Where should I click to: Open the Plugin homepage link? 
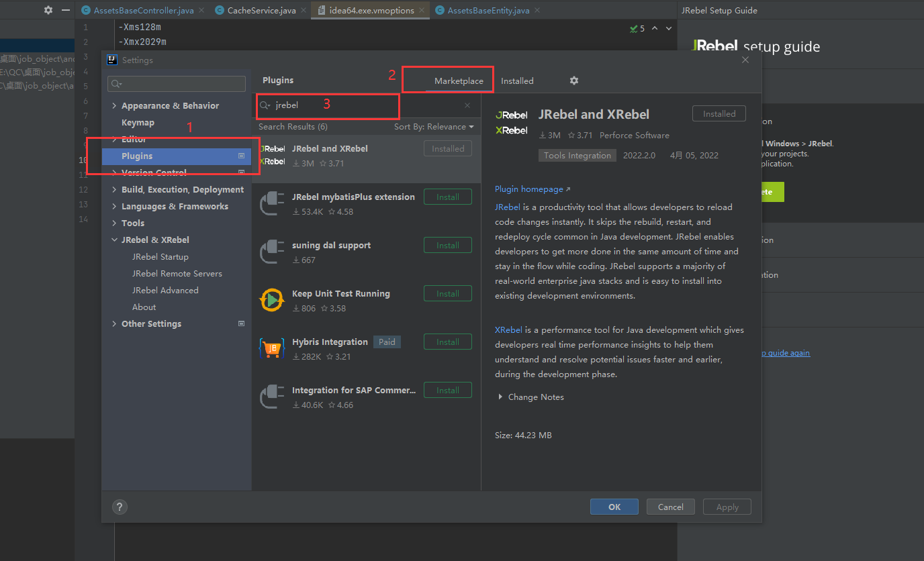[529, 189]
